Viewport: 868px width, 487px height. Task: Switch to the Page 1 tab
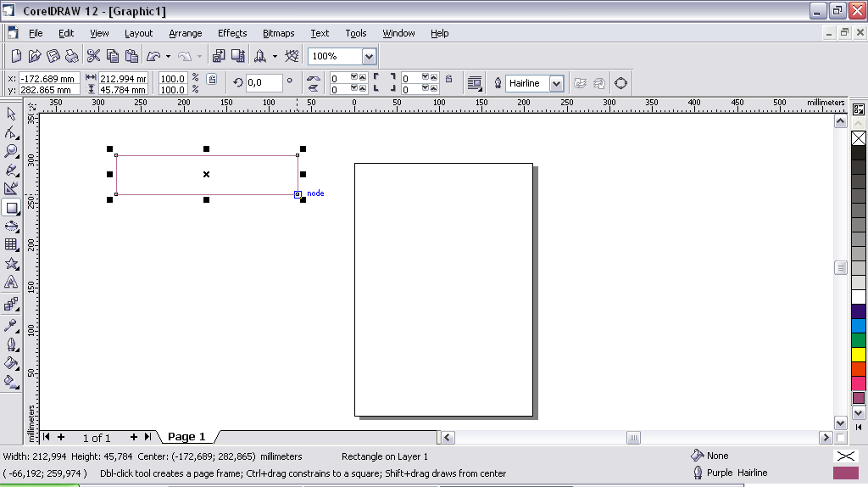(186, 437)
